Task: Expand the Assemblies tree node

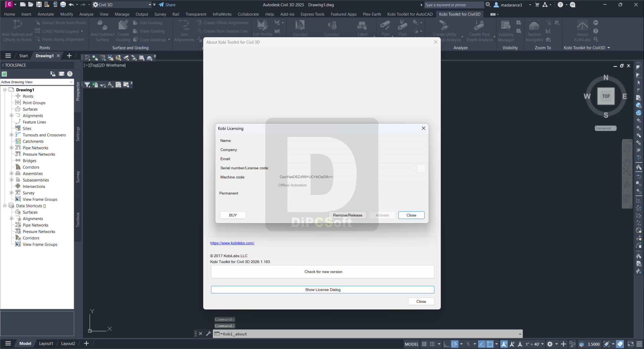Action: 11,173
